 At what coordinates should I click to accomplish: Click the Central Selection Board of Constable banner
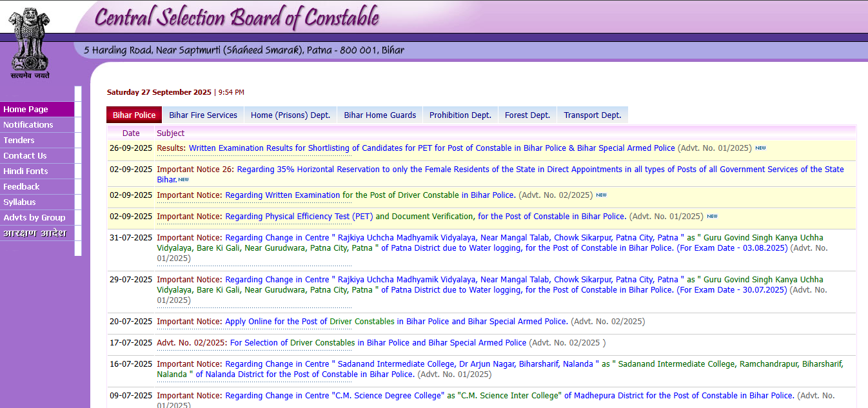click(x=239, y=18)
